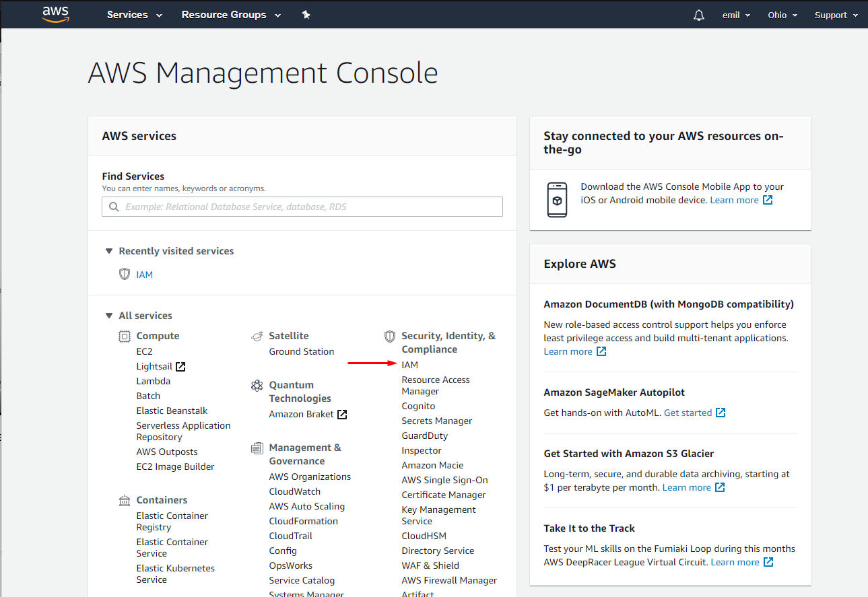Click the Find Services search field
The height and width of the screenshot is (597, 868).
click(x=302, y=206)
